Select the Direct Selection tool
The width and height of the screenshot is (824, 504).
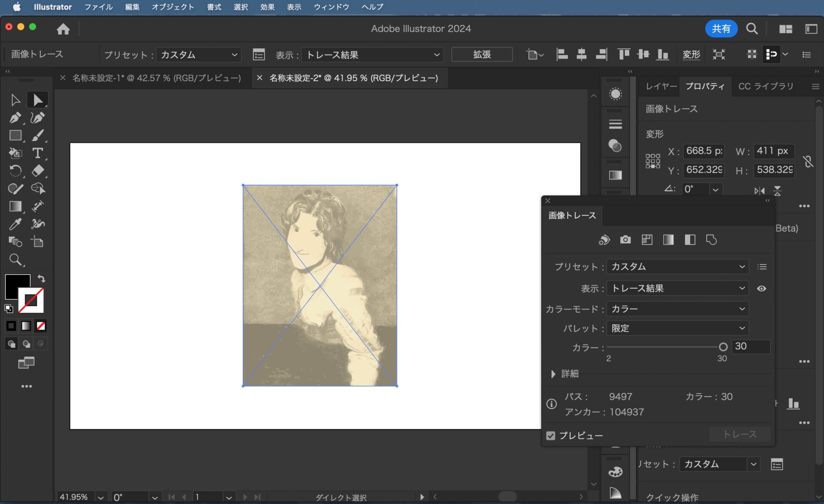pyautogui.click(x=38, y=100)
